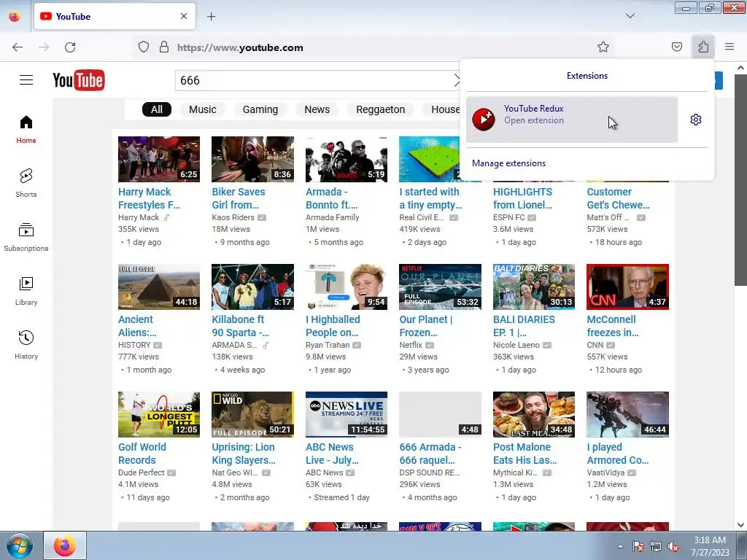Screen dimensions: 747x560
Task: Open Library from the sidebar
Action: click(x=26, y=291)
